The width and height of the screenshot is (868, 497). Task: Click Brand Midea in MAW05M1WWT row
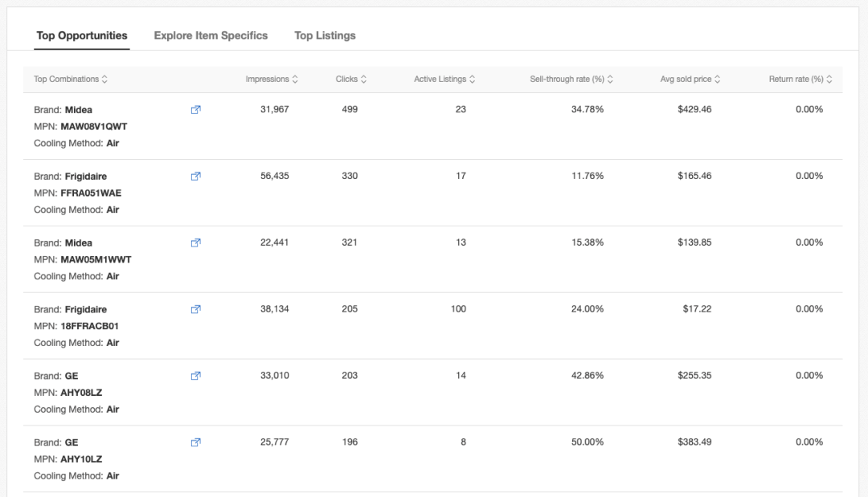pos(63,242)
